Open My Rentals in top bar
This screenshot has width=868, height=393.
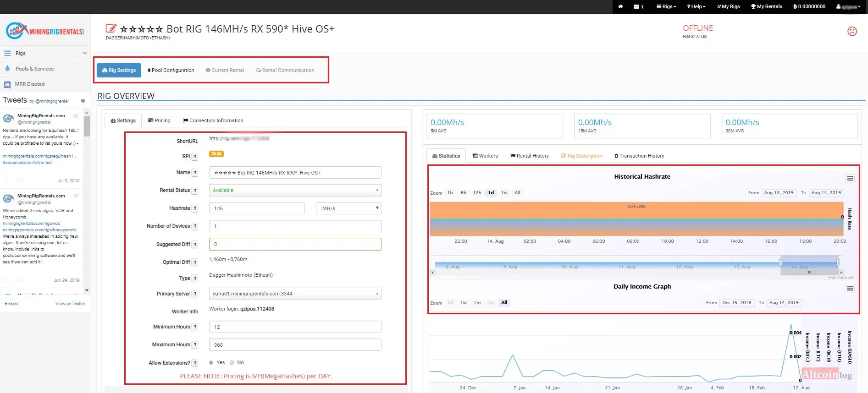(x=766, y=6)
